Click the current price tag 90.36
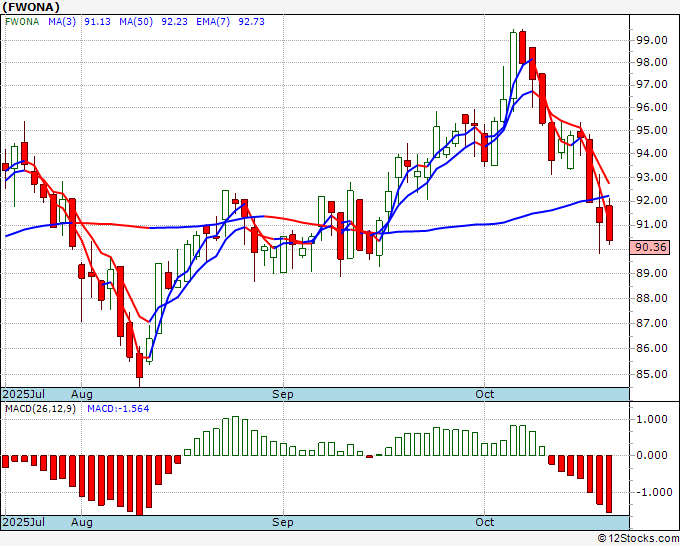This screenshot has width=680, height=546. [651, 247]
